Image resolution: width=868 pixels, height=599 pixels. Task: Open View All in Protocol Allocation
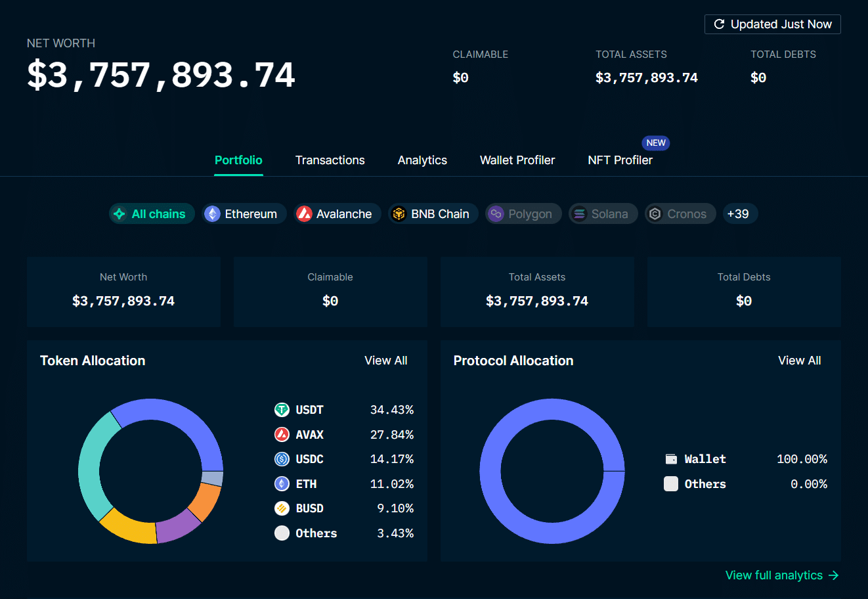point(799,361)
